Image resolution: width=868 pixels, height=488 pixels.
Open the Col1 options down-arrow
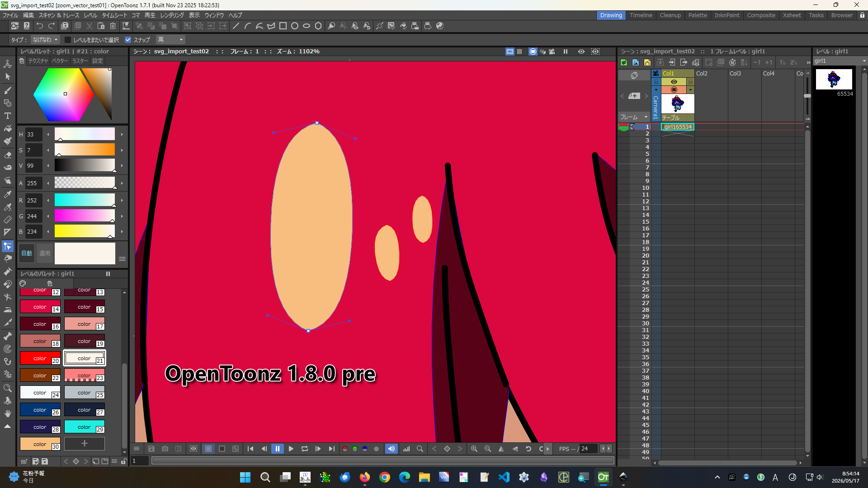[690, 89]
